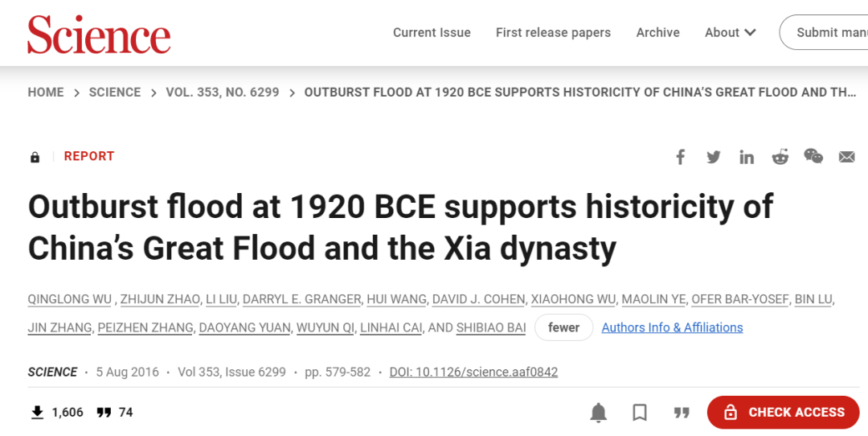Click the Science logo
The image size is (868, 436).
click(x=99, y=35)
